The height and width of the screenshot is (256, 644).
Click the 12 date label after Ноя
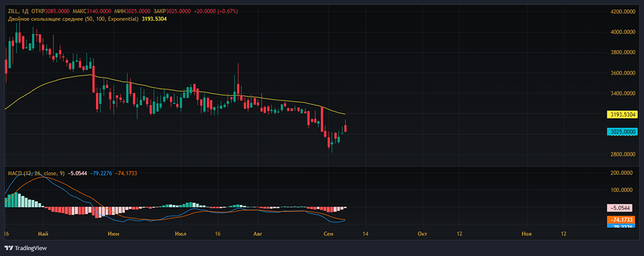coord(563,234)
